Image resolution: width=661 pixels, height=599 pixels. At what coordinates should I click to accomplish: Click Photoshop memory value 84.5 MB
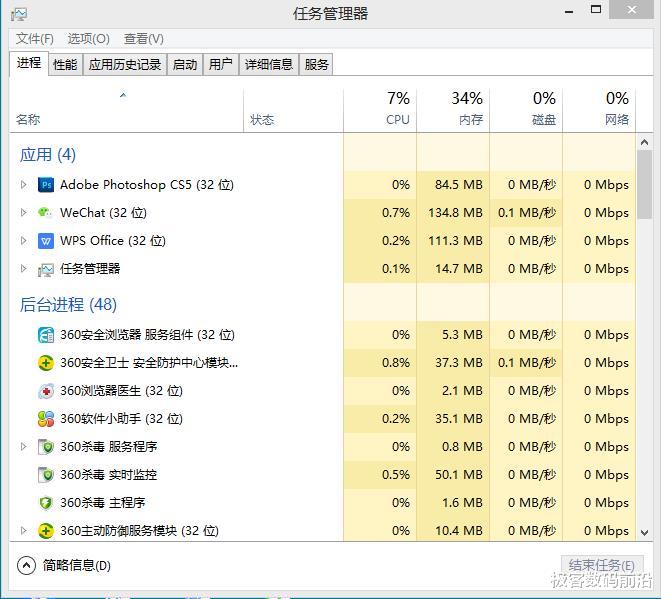[459, 185]
